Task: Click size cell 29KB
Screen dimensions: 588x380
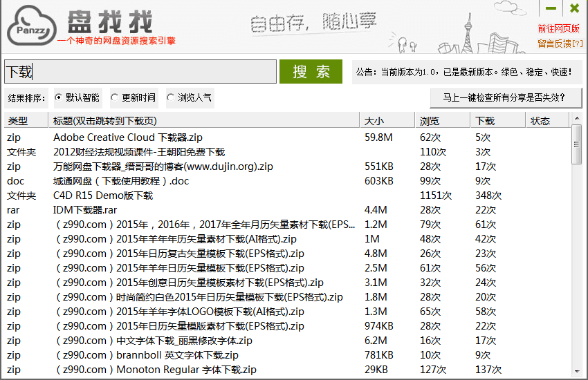Action: 376,370
